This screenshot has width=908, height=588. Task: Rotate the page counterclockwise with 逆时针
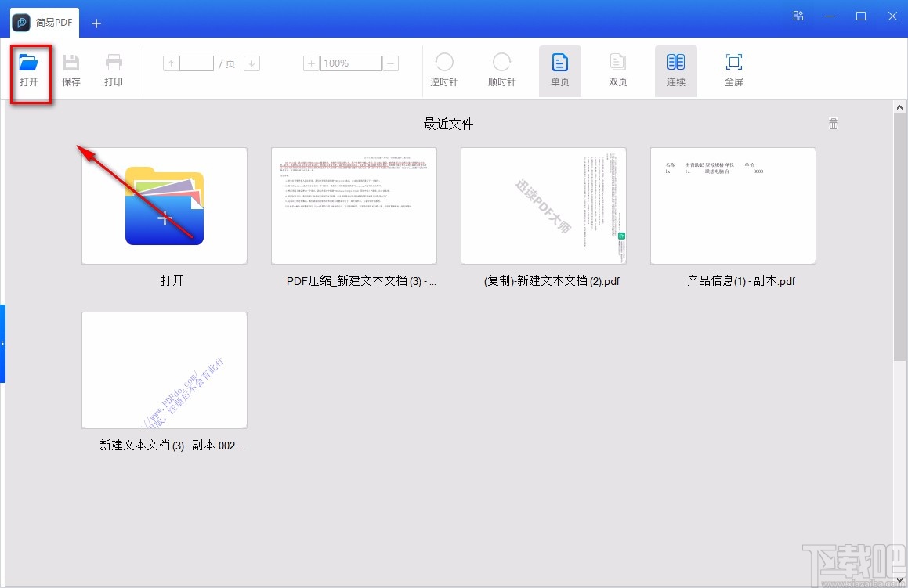[444, 70]
